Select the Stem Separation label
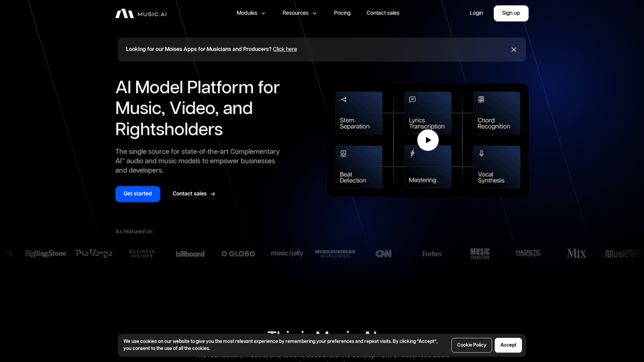 (x=354, y=123)
